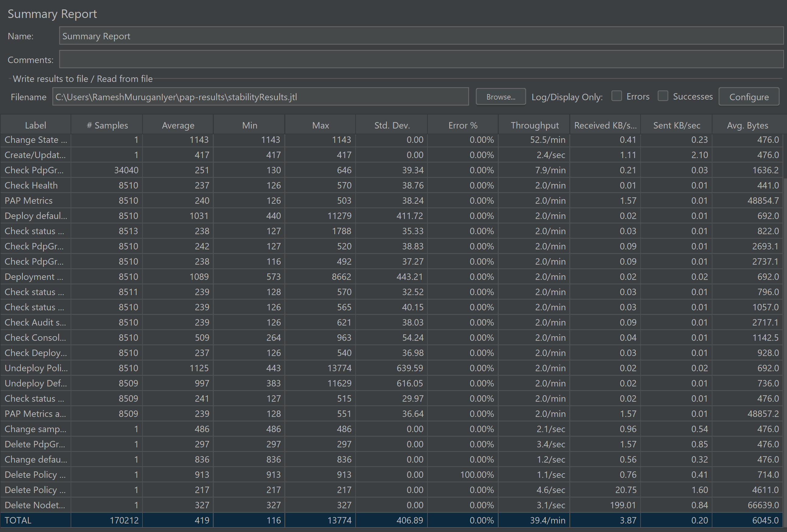Viewport: 787px width, 532px height.
Task: Tick the Successes checkbox
Action: pyautogui.click(x=663, y=96)
